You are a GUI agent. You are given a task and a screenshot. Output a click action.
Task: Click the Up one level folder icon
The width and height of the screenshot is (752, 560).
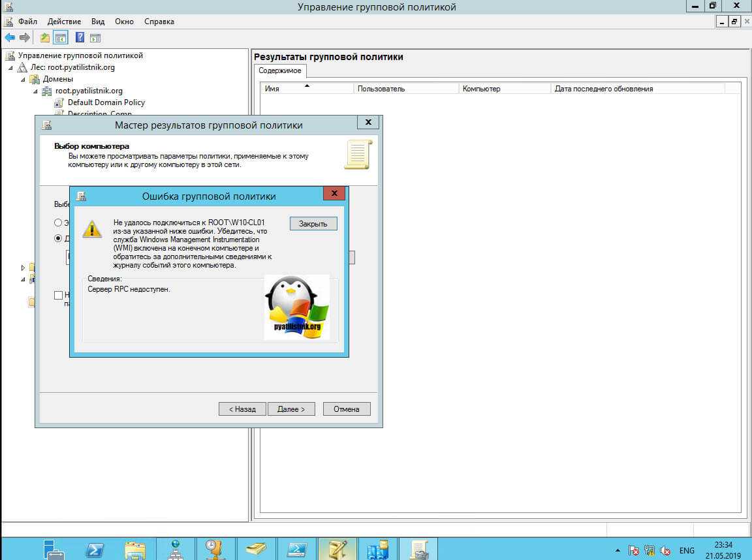(45, 37)
